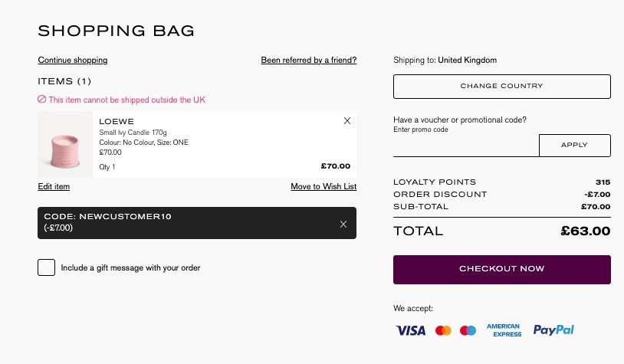Move the candle to Wish List

pos(323,186)
